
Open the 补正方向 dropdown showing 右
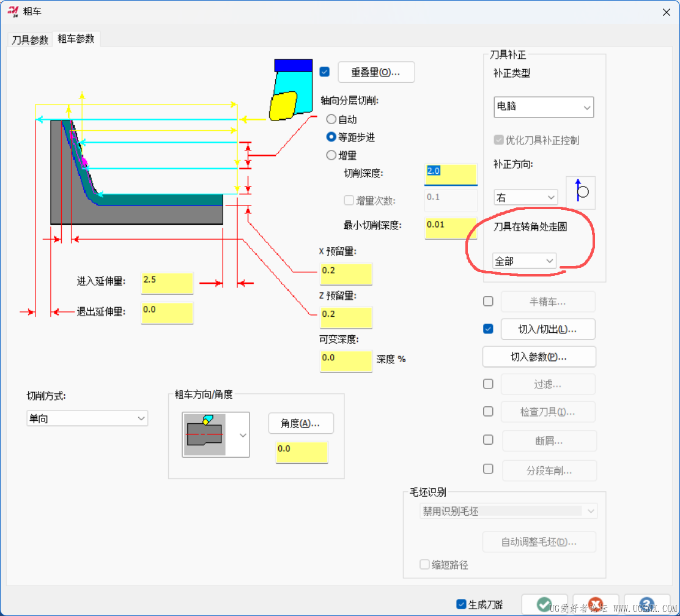526,198
